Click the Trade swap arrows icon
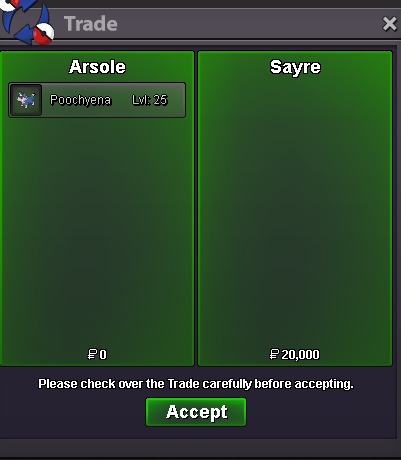 (x=27, y=22)
